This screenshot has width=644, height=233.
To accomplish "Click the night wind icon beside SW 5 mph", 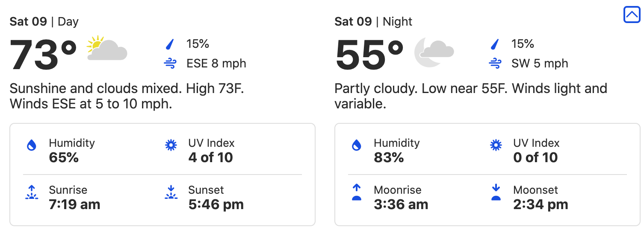I will pyautogui.click(x=495, y=64).
